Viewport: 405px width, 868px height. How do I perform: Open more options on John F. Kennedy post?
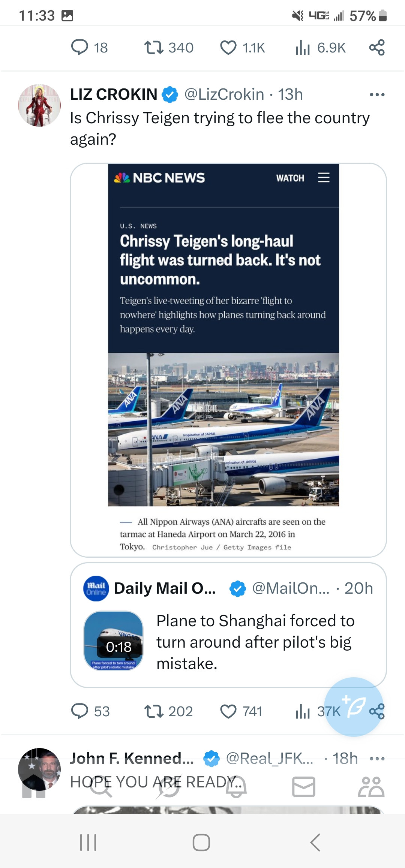point(377,759)
